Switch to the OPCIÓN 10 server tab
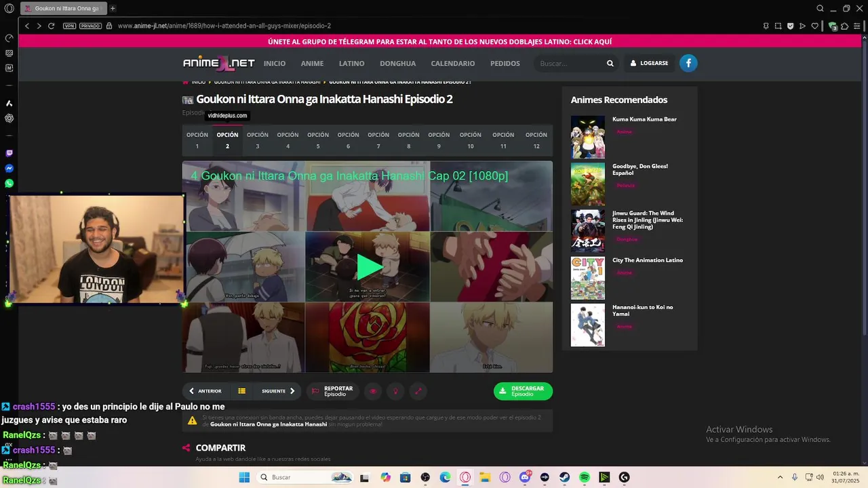 click(x=470, y=140)
